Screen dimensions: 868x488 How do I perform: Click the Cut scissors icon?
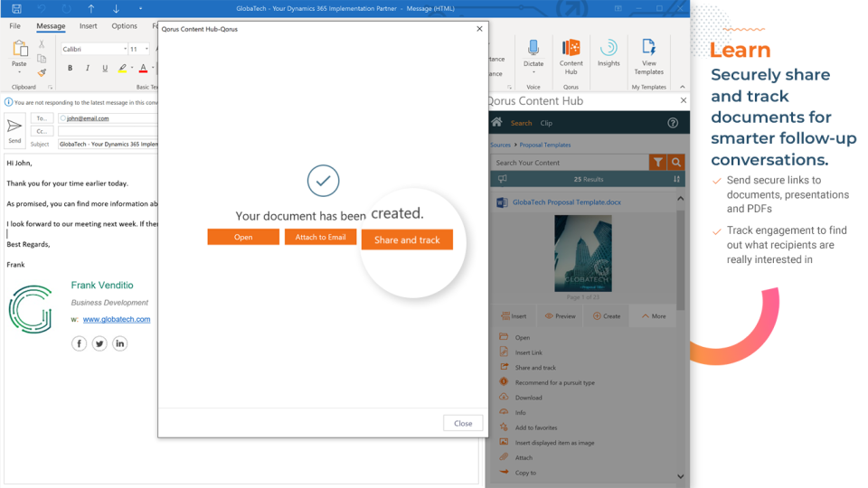(42, 44)
